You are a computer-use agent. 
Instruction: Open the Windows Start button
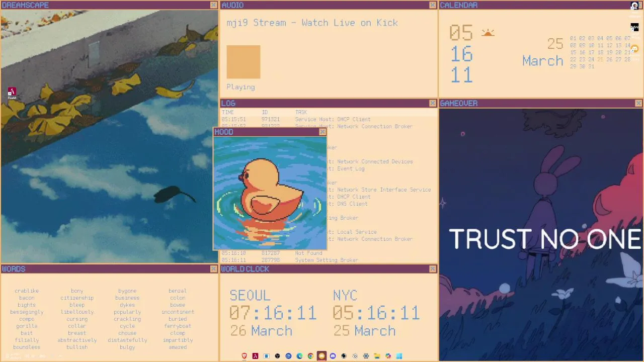pyautogui.click(x=399, y=356)
